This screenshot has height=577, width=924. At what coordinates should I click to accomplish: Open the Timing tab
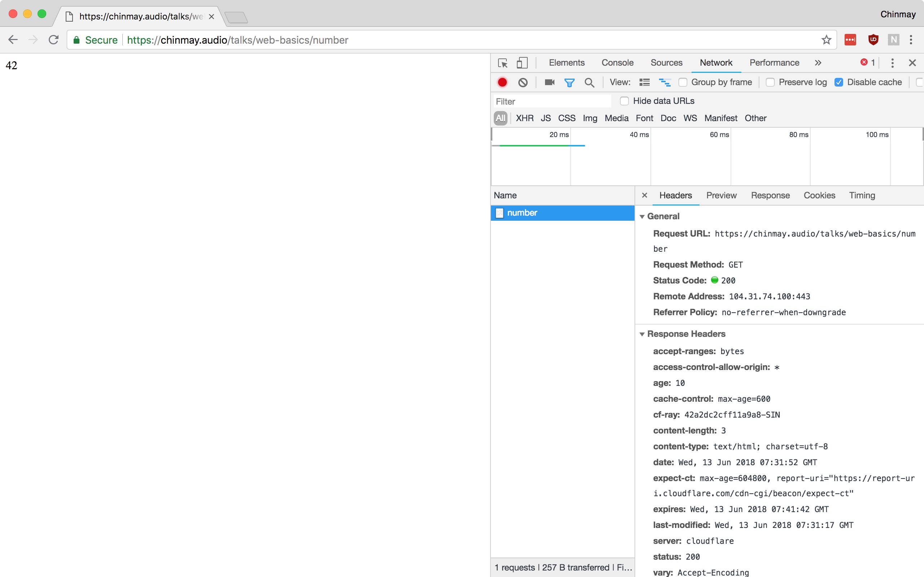pos(862,195)
